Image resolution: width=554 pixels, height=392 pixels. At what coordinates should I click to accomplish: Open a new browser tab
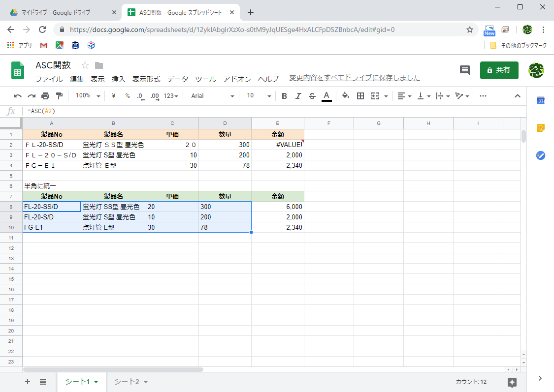(251, 12)
